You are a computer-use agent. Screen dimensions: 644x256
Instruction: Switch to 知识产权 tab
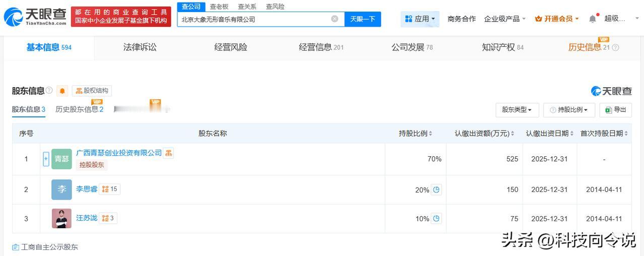click(503, 47)
